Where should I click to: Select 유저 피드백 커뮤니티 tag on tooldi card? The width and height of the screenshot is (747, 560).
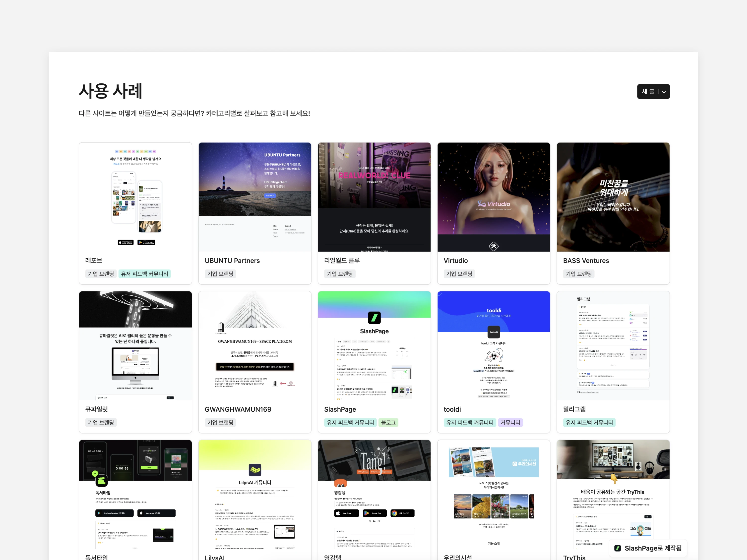point(470,422)
